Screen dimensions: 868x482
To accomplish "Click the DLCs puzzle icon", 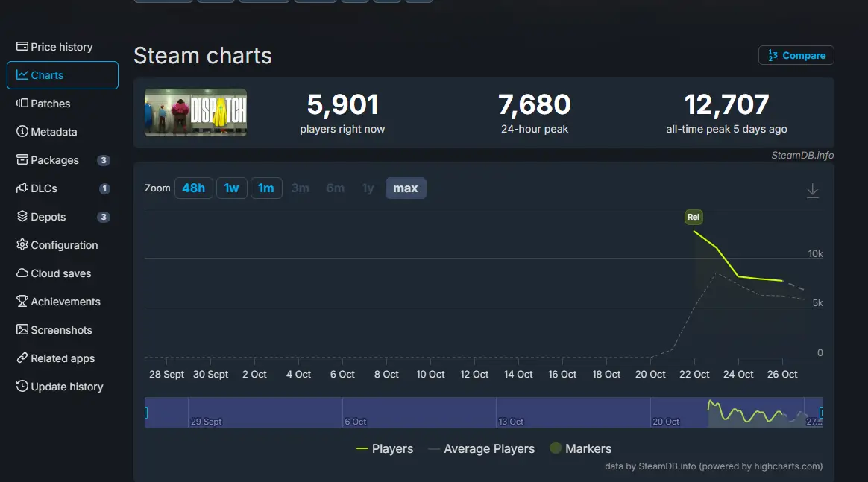I will pos(22,188).
